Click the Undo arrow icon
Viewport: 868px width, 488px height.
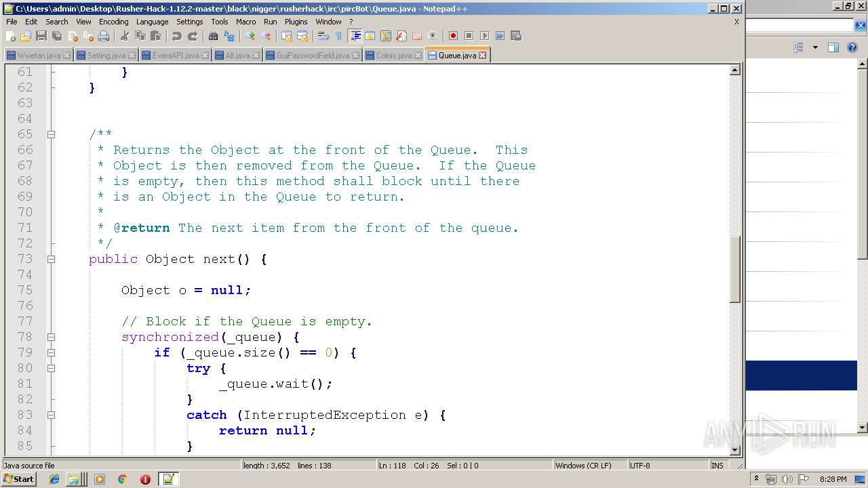(x=177, y=36)
